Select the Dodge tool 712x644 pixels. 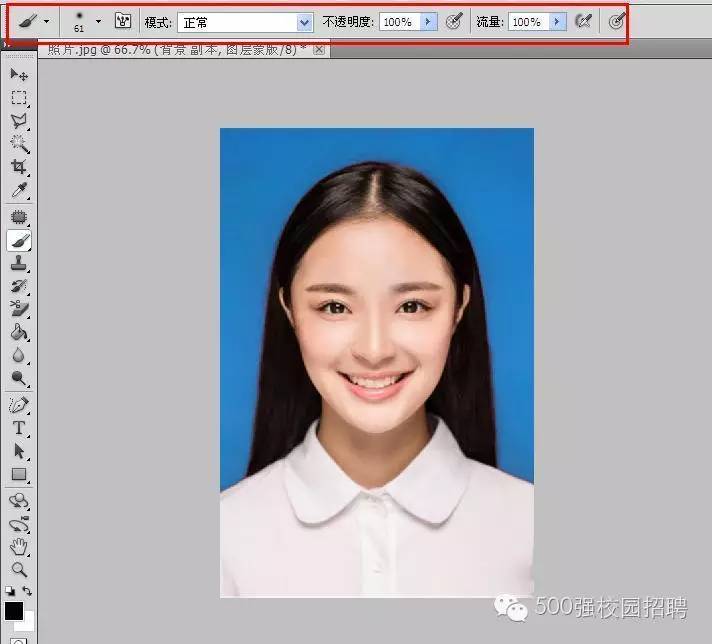(19, 378)
